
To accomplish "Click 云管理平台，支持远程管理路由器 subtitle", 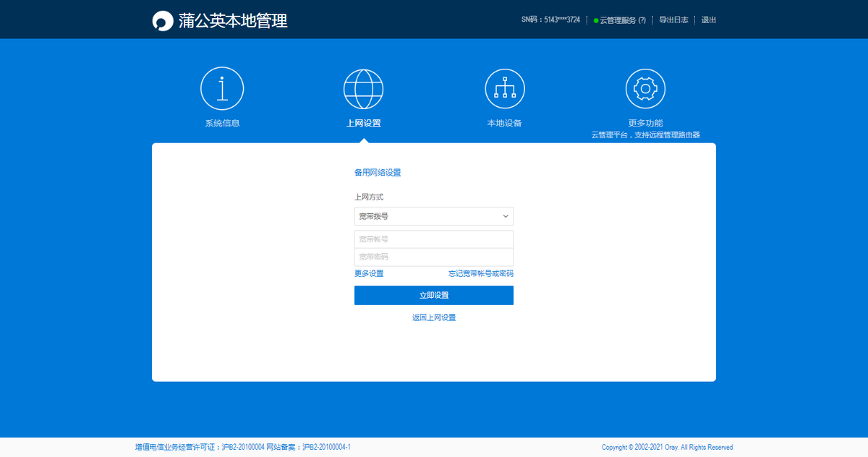I will point(645,134).
